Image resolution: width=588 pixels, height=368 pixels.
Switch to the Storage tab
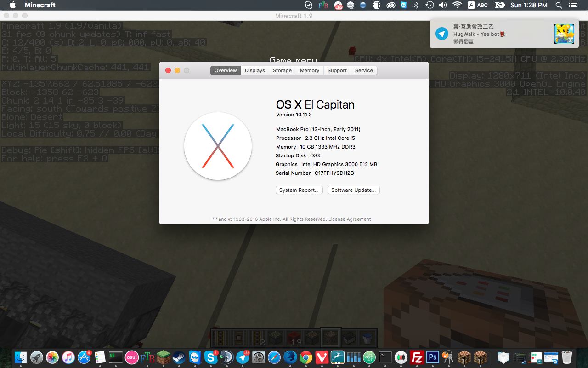282,70
